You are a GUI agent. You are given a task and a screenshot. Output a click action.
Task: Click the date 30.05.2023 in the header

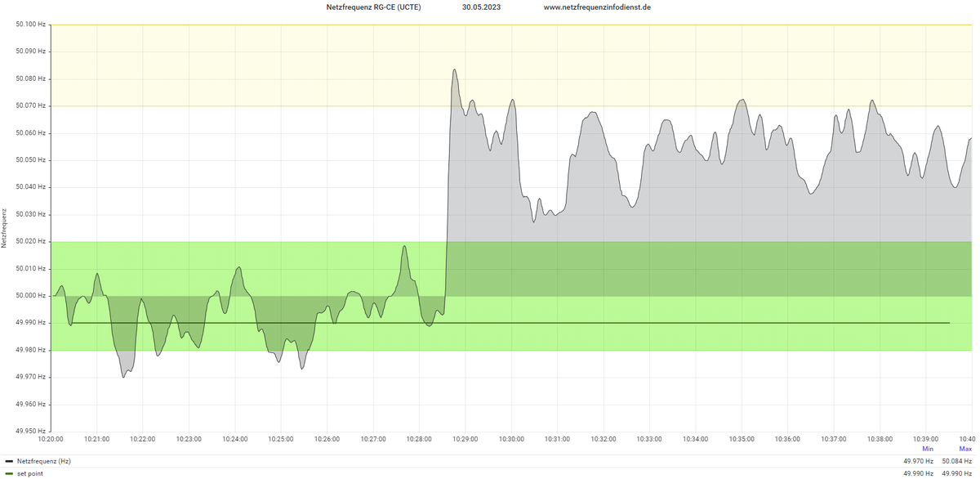(x=481, y=7)
